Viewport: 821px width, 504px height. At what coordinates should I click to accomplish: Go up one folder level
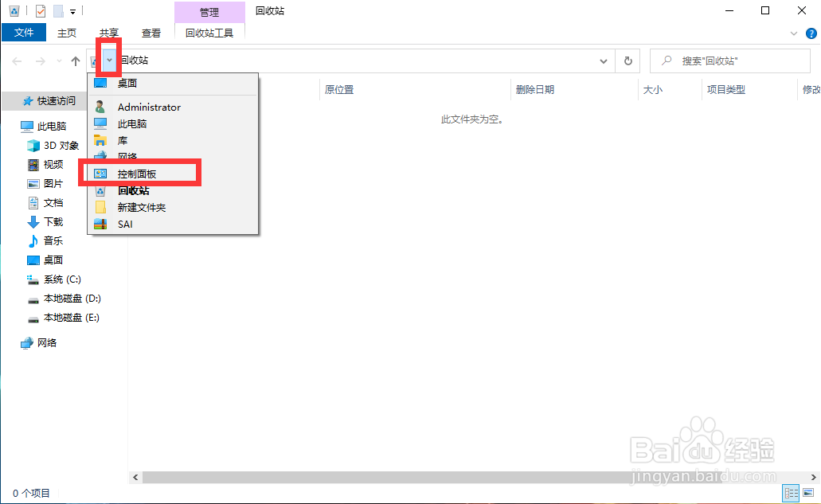click(x=76, y=61)
